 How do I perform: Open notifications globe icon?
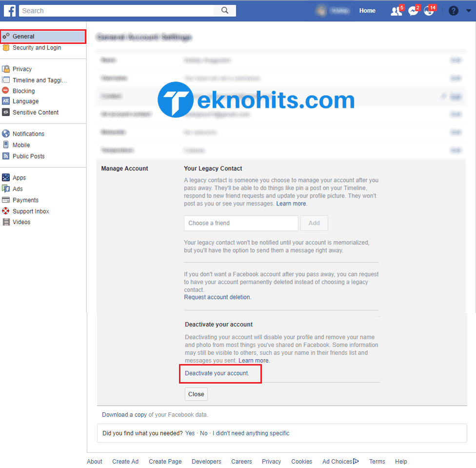[x=429, y=11]
